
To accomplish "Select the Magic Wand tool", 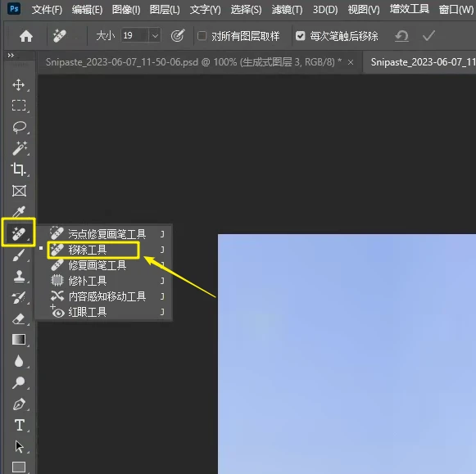I will tap(20, 148).
